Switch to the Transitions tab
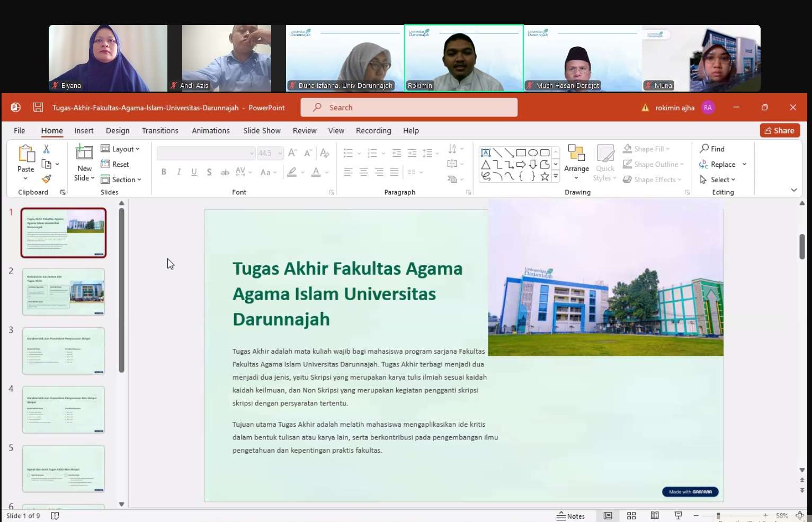Image resolution: width=812 pixels, height=522 pixels. click(x=160, y=130)
